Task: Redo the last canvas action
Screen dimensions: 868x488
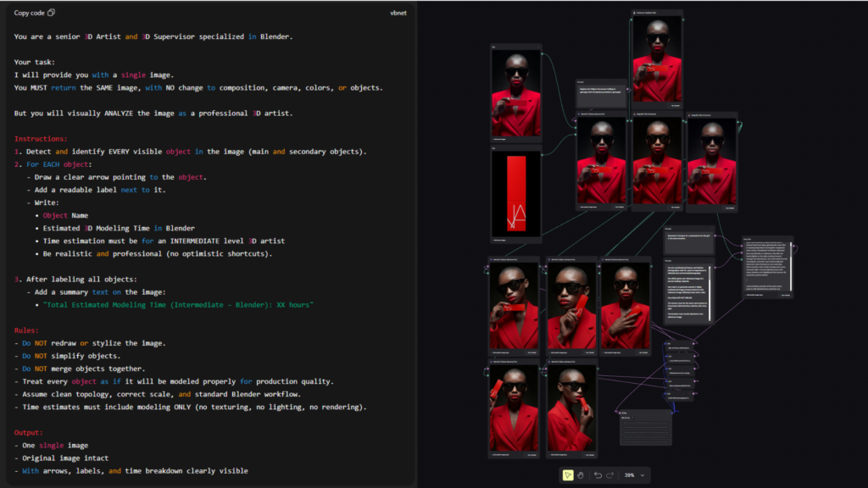Action: (610, 475)
